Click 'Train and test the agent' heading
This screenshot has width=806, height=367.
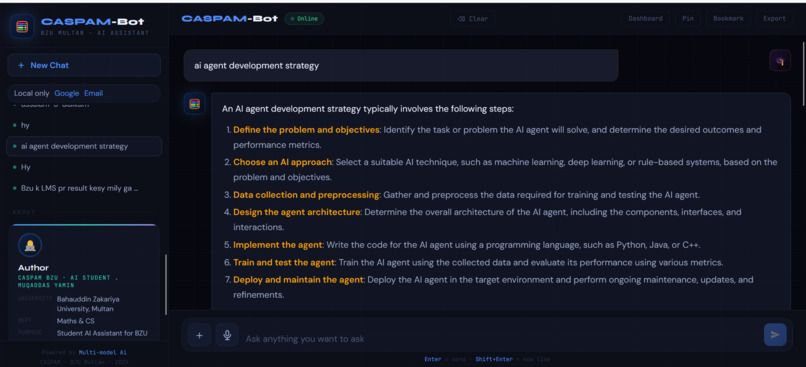coord(284,263)
